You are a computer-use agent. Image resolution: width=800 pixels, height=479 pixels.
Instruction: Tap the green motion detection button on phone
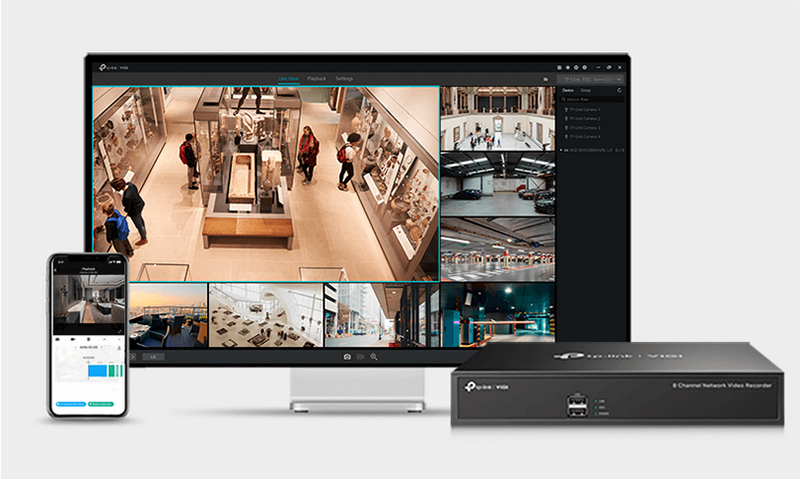point(101,404)
